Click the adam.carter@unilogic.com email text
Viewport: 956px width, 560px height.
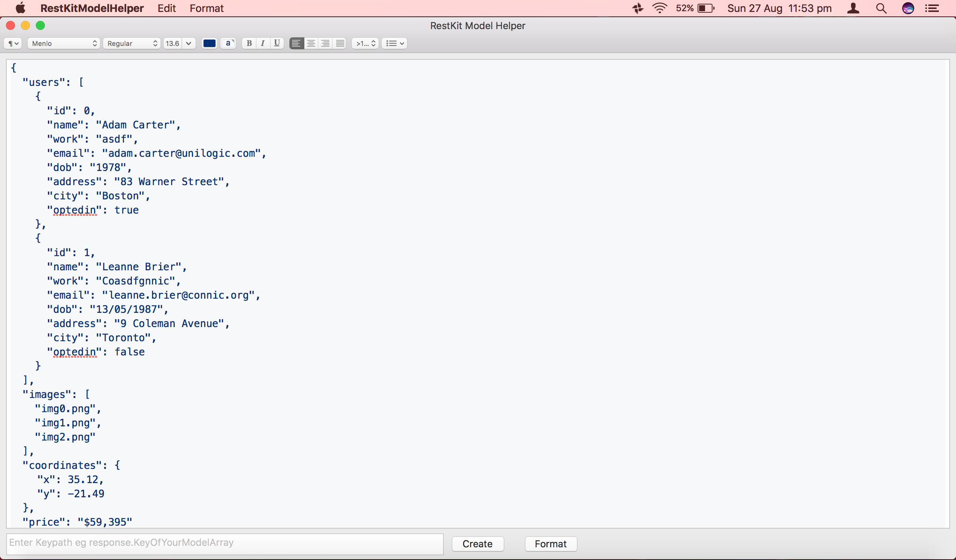pos(181,153)
